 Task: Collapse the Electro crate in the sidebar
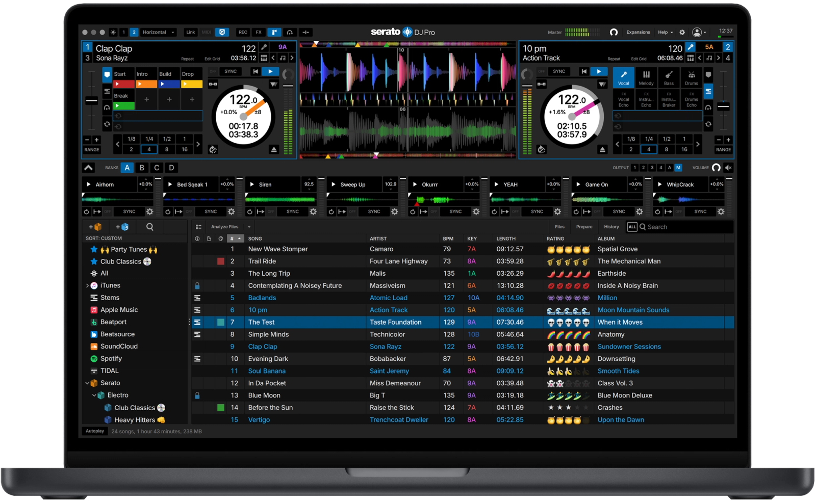click(x=93, y=395)
